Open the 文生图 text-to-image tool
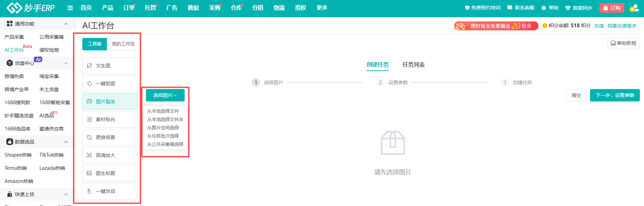This screenshot has height=206, width=644. click(110, 66)
